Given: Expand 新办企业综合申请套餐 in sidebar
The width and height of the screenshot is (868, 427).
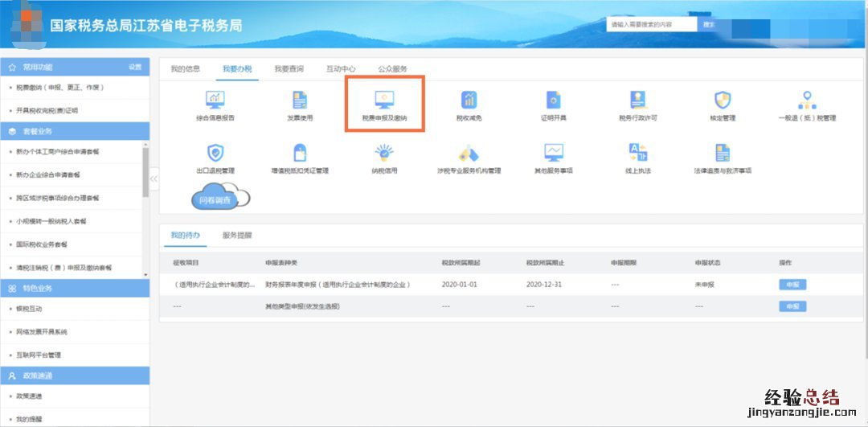Looking at the screenshot, I should point(48,174).
